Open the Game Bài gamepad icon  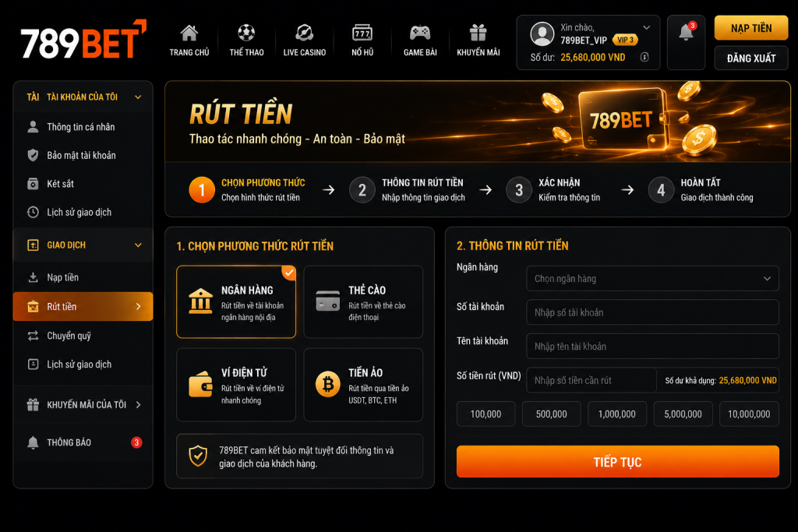pos(420,33)
